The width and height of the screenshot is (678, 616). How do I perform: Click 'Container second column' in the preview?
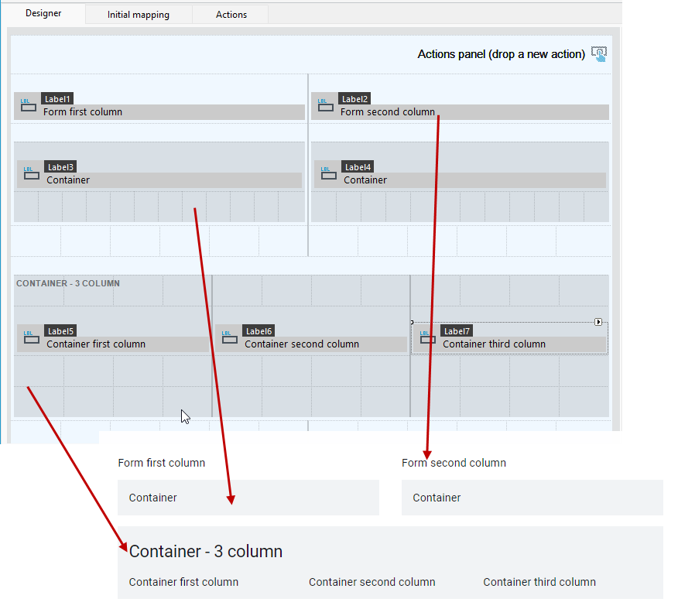tap(372, 582)
